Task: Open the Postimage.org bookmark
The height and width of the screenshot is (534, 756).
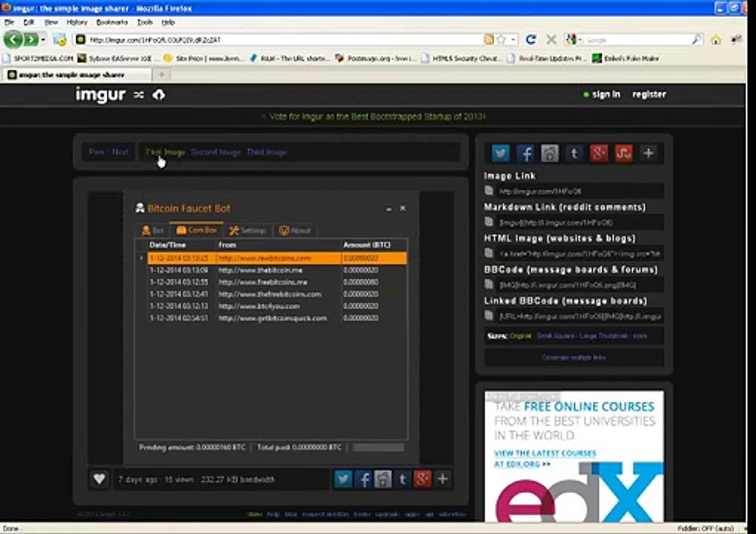Action: (376, 58)
